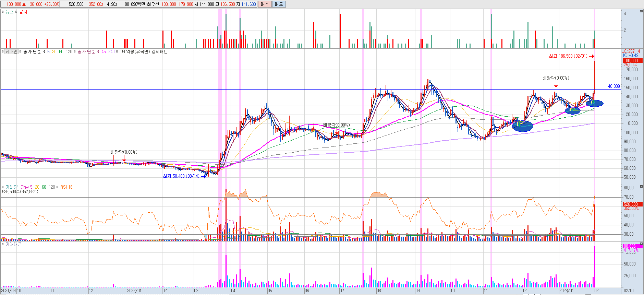Click the magenta 45 moving-average period

pos(104,51)
